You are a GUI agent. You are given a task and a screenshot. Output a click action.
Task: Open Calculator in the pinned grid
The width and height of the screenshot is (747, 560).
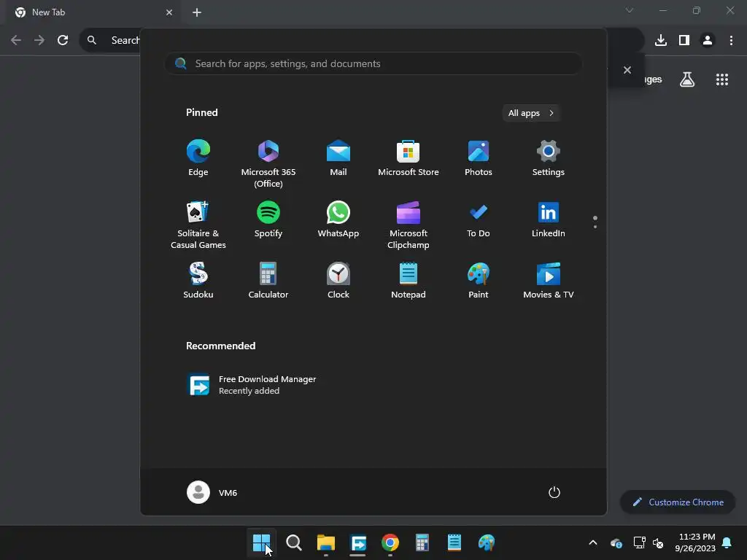(x=268, y=281)
